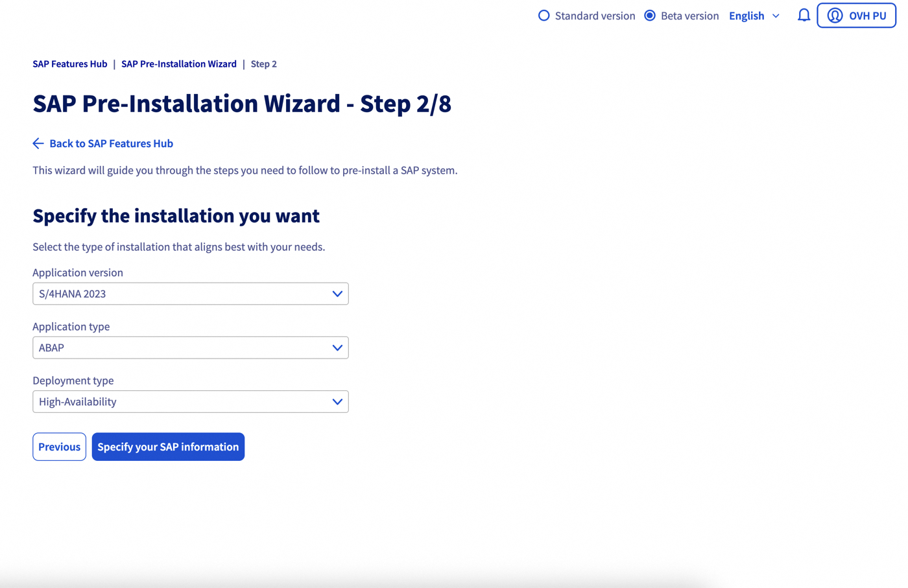This screenshot has height=588, width=908.
Task: Click the Deployment type dropdown chevron
Action: pyautogui.click(x=337, y=401)
